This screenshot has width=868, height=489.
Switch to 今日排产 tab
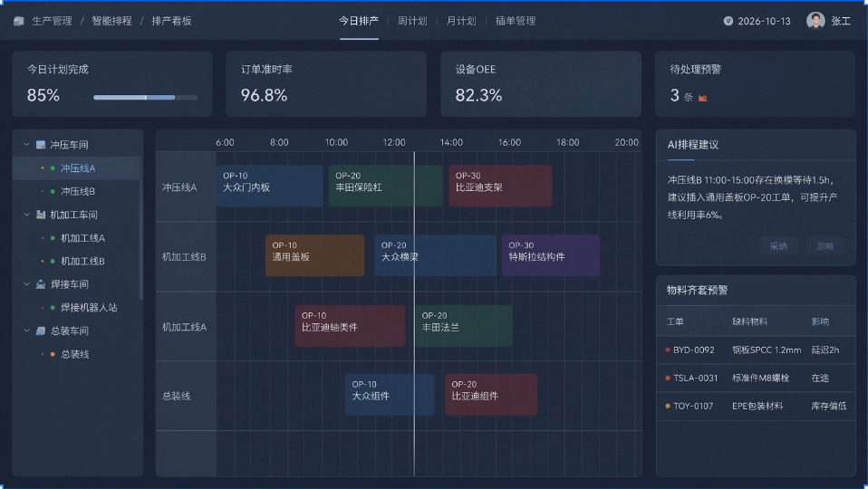click(x=359, y=21)
